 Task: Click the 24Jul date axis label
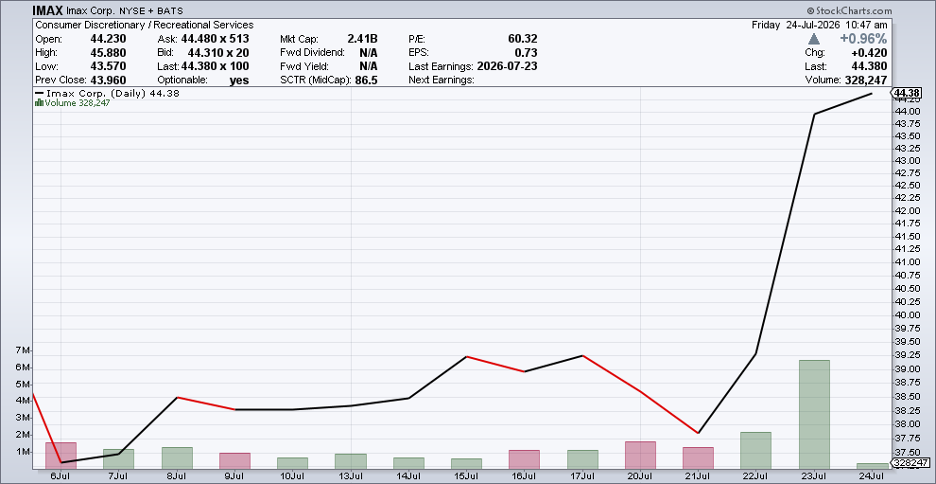(872, 476)
